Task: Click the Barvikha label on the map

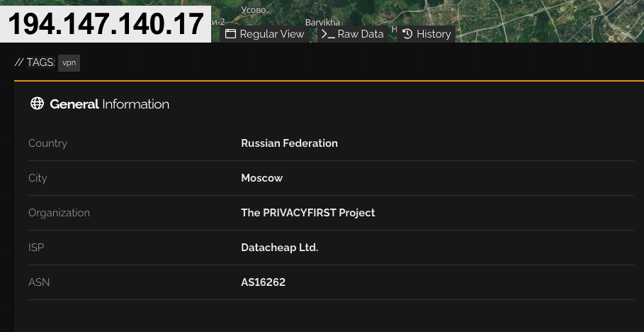Action: (x=322, y=22)
